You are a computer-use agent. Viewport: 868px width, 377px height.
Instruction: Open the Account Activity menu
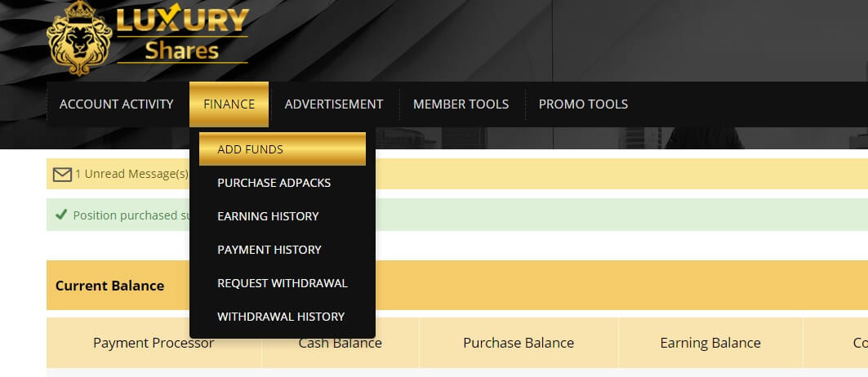pyautogui.click(x=117, y=104)
